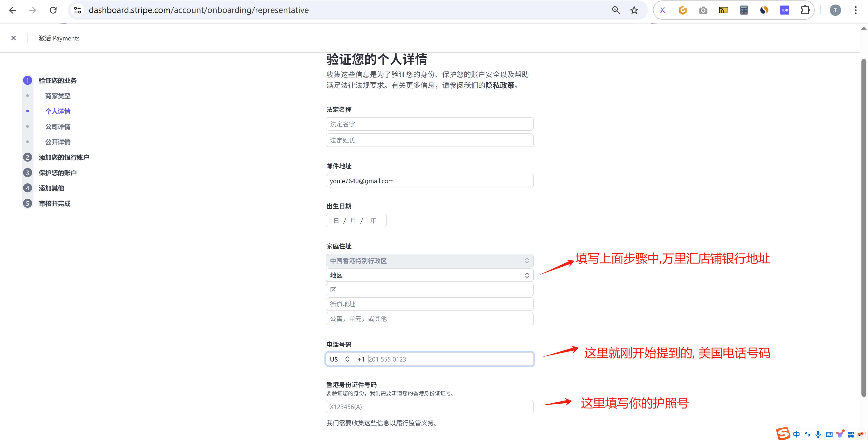Click the browser address bar URL
This screenshot has height=440, width=868.
pos(199,10)
